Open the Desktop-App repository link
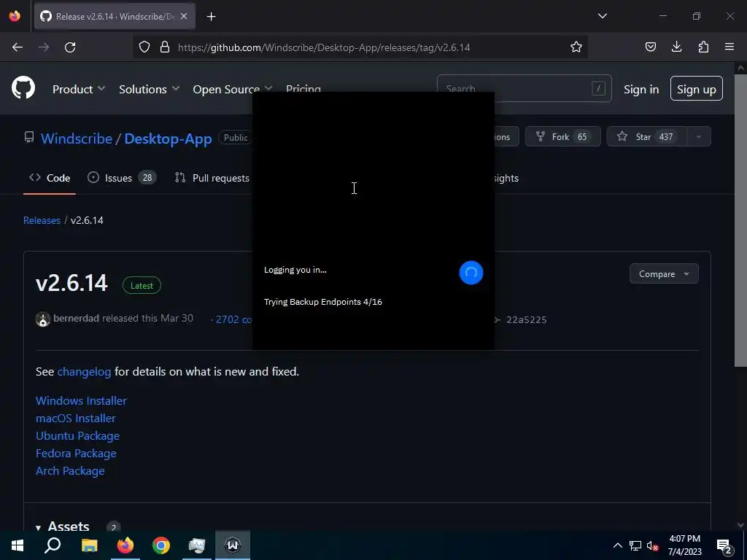 169,139
